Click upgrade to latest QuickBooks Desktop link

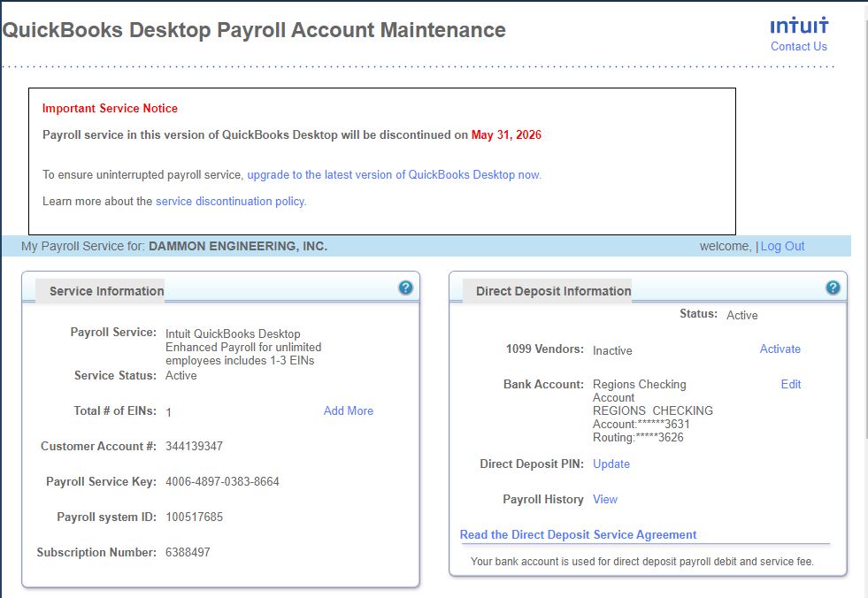tap(394, 175)
